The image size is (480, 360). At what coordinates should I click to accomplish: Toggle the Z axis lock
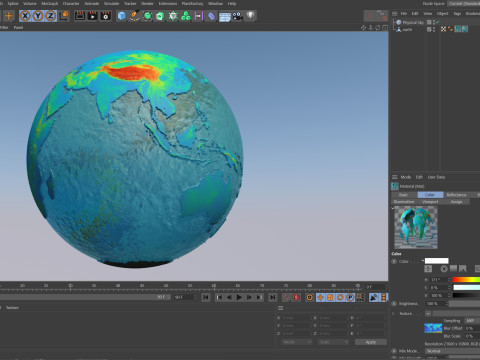pyautogui.click(x=50, y=16)
